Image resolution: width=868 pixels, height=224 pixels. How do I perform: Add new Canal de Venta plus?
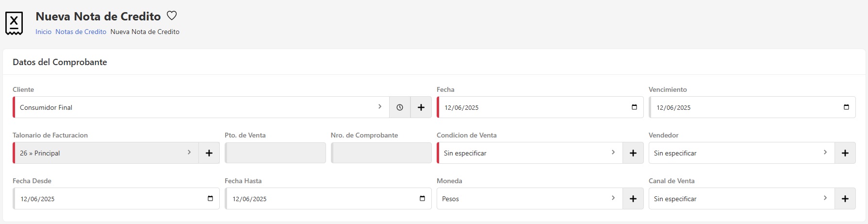(845, 199)
